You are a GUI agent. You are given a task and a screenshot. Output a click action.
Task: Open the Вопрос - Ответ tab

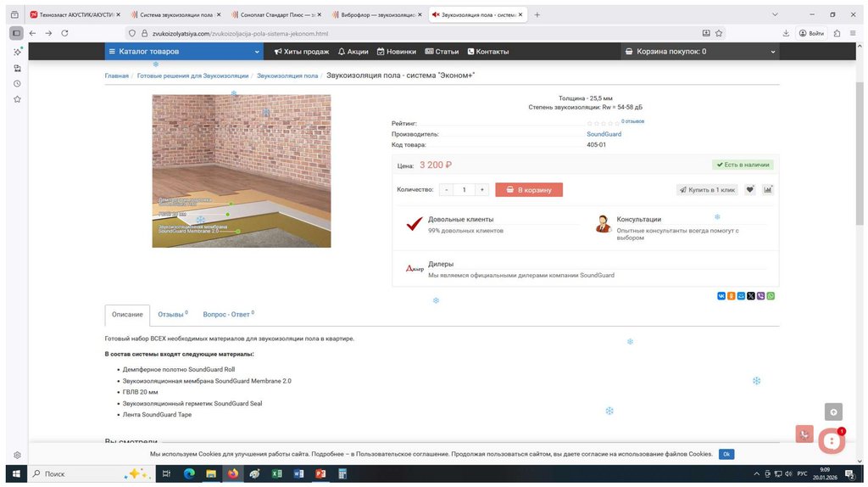(x=227, y=315)
